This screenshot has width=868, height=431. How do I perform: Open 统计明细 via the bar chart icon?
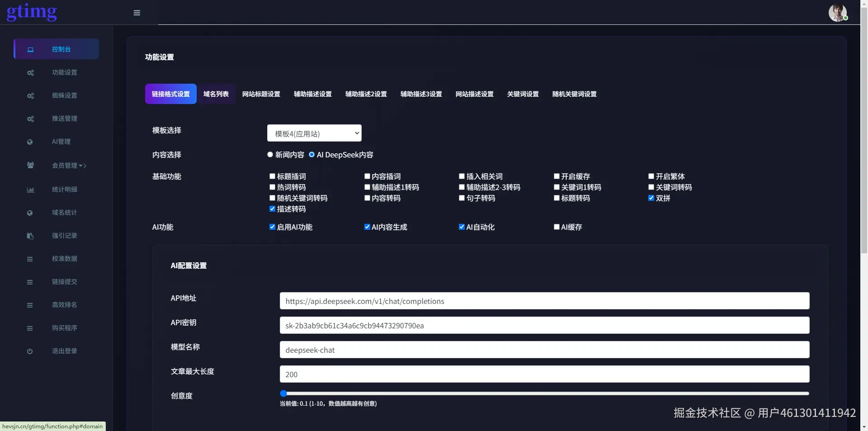tap(30, 189)
